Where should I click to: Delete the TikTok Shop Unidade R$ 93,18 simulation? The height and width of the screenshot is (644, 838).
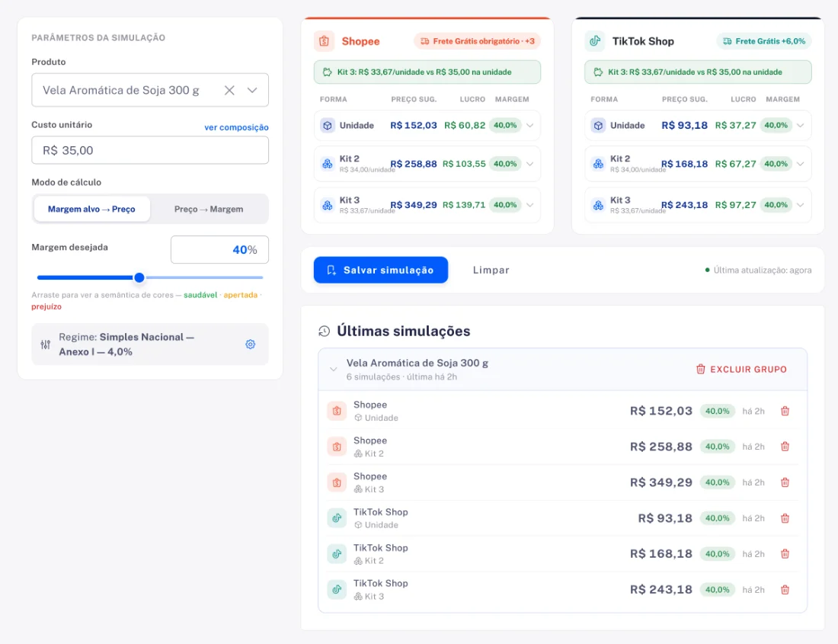point(785,518)
